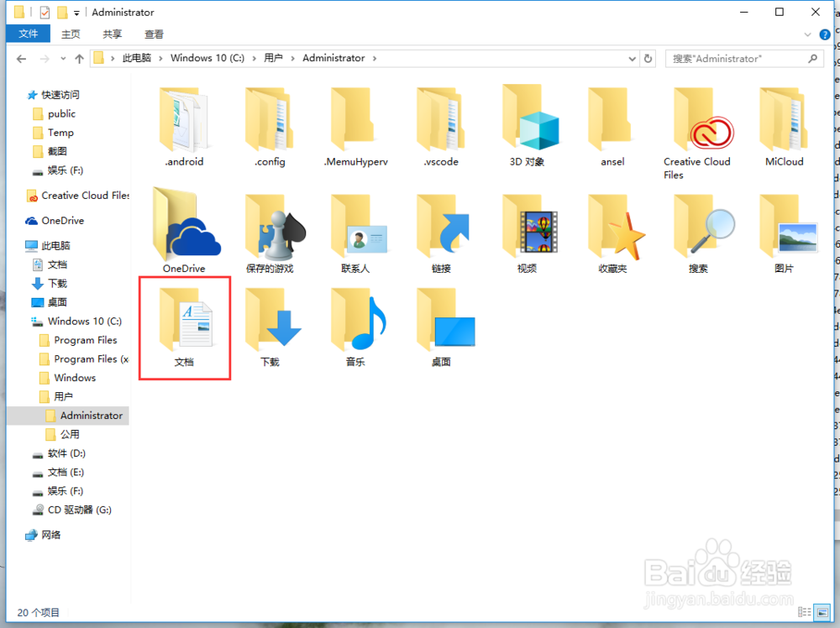This screenshot has width=840, height=628.
Task: Click 用户 in the address bar
Action: pos(273,58)
